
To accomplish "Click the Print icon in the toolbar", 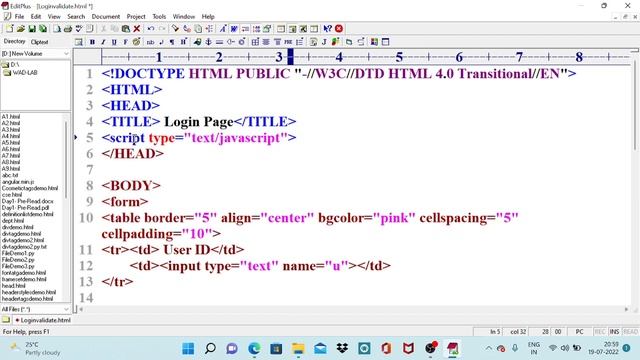I will click(x=68, y=29).
